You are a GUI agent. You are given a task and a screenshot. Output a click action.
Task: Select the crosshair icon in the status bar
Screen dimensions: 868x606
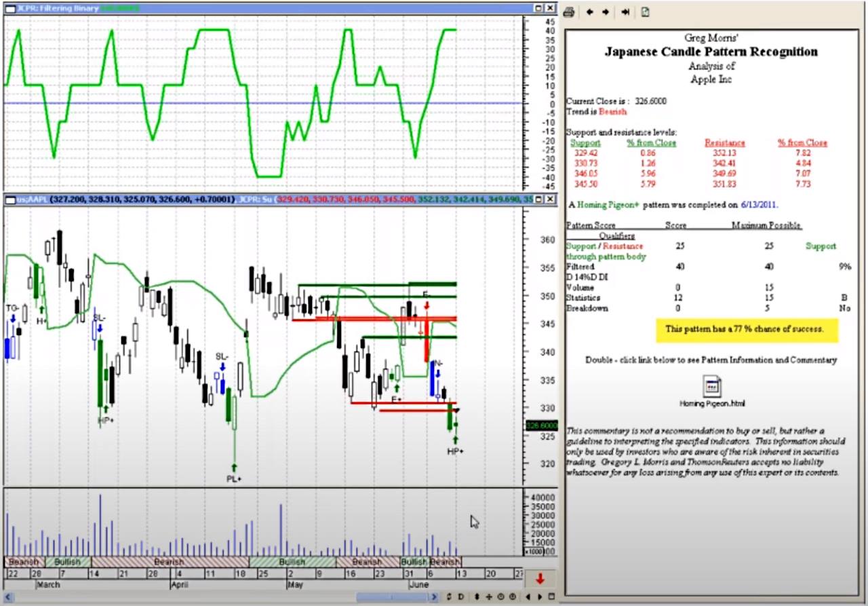(x=489, y=596)
